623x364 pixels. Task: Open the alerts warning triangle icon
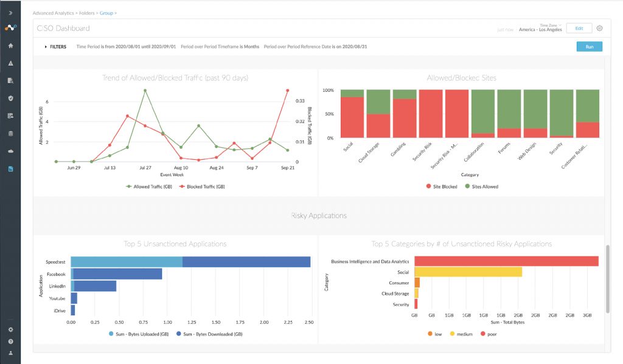point(11,63)
